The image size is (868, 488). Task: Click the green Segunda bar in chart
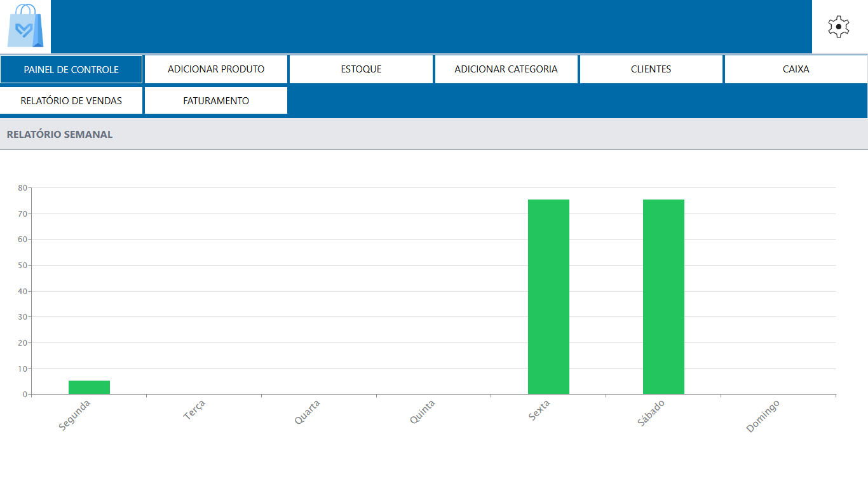pyautogui.click(x=89, y=388)
